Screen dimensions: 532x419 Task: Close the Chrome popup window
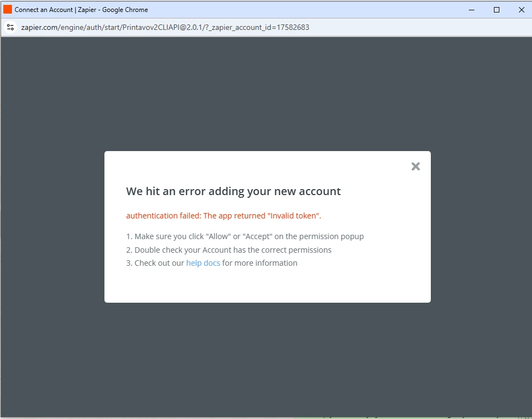point(522,10)
